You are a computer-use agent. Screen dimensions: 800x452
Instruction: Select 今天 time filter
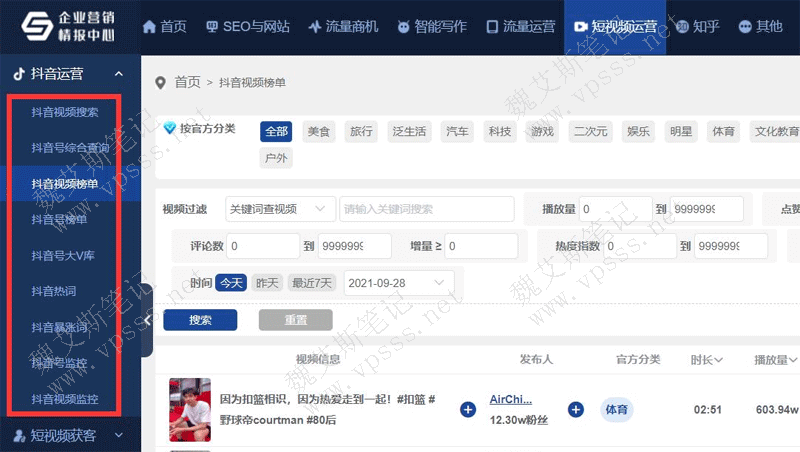click(x=231, y=283)
